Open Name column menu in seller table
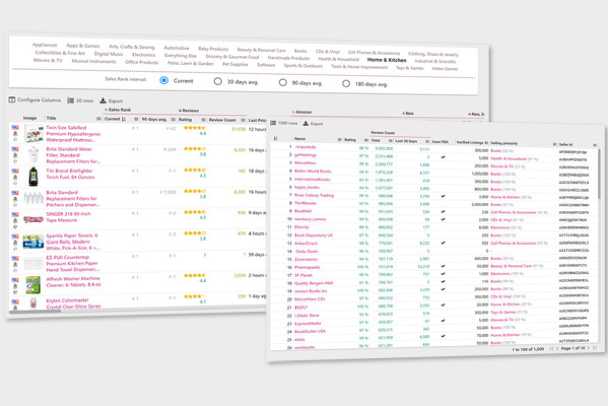 click(339, 139)
